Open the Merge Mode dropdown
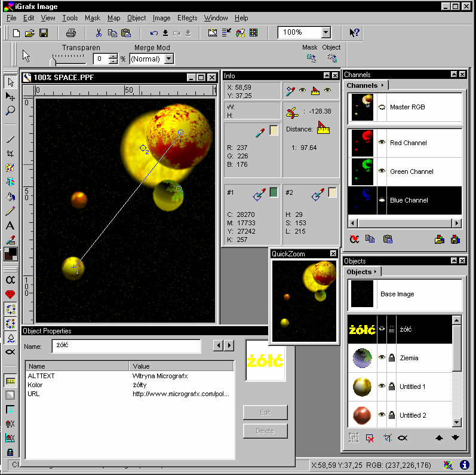The height and width of the screenshot is (475, 476). [x=169, y=59]
